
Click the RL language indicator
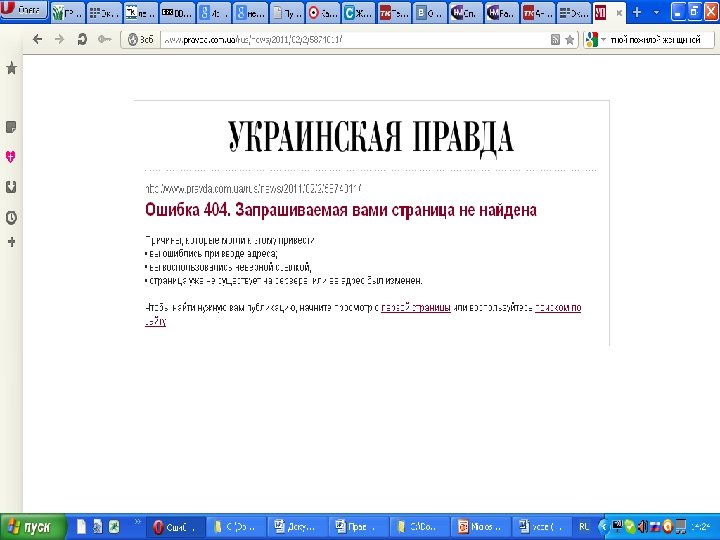(584, 527)
